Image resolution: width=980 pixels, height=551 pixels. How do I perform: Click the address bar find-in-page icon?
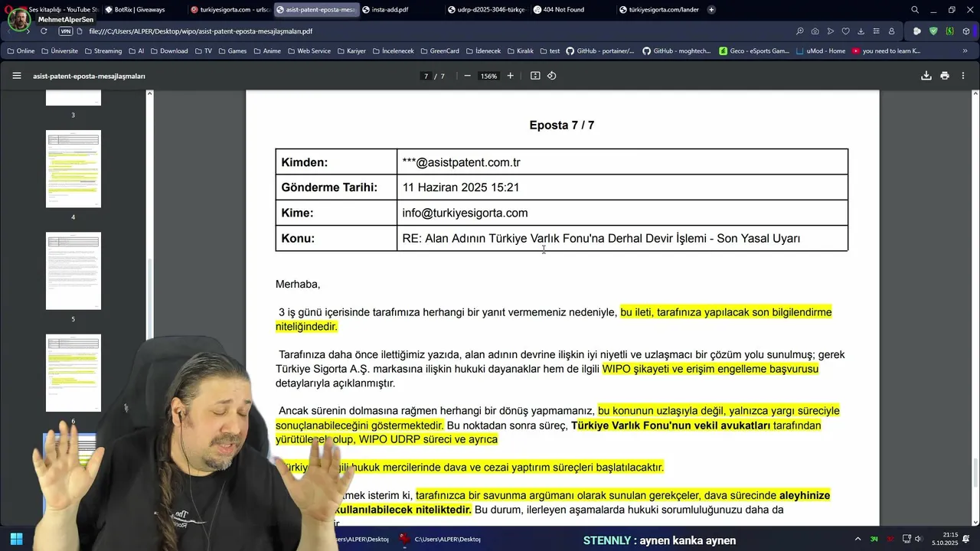tap(800, 31)
